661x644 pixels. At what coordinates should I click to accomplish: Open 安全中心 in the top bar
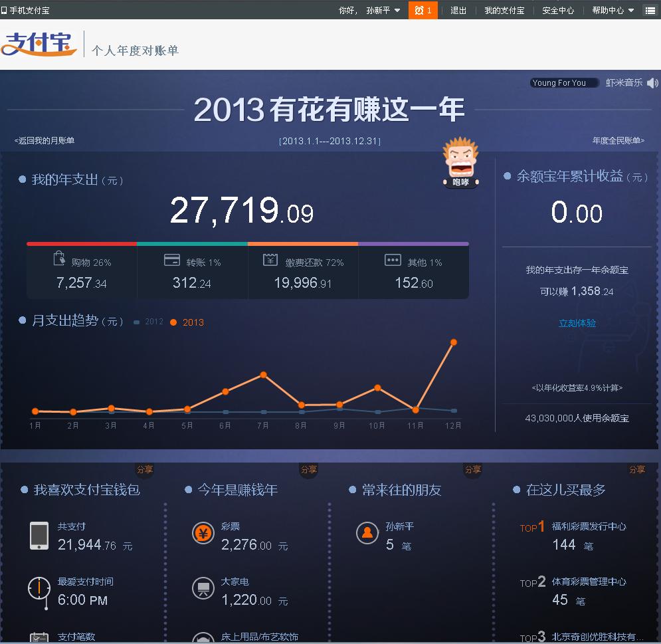click(558, 10)
